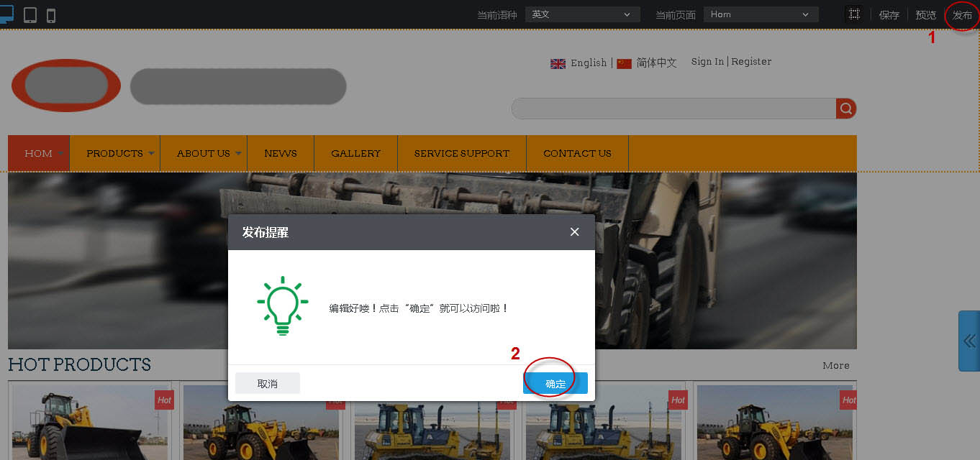Expand the right side panel arrow
Image resolution: width=980 pixels, height=460 pixels.
[969, 341]
